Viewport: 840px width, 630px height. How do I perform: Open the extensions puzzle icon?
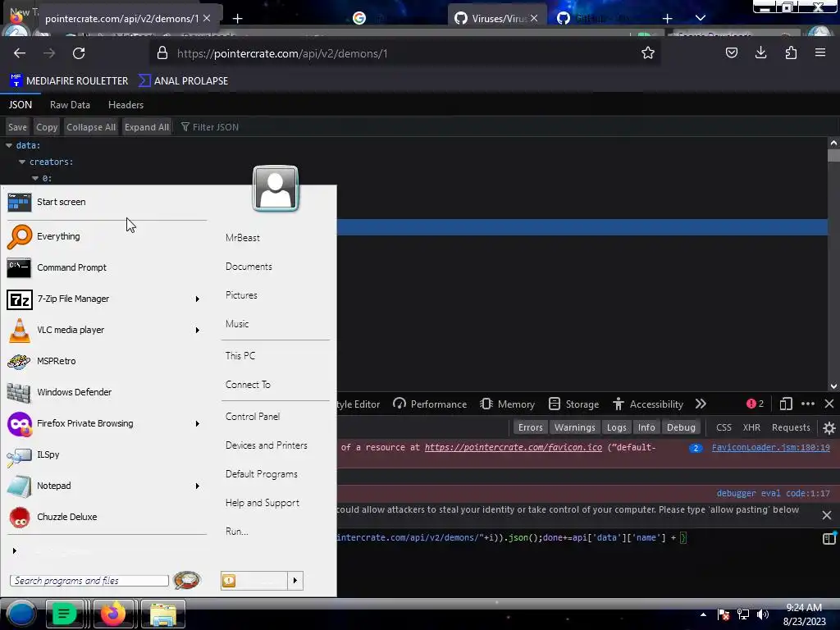click(791, 52)
